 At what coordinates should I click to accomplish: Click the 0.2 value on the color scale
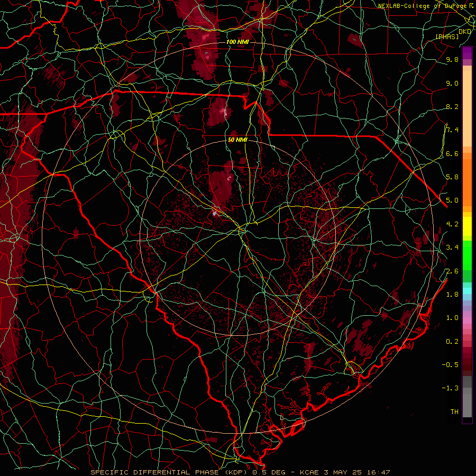coord(452,342)
